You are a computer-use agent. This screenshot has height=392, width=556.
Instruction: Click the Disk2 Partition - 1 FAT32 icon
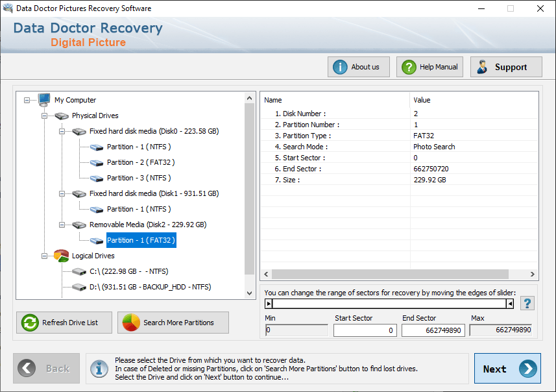(97, 241)
